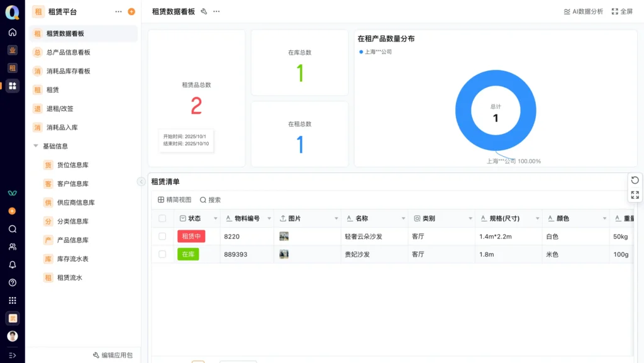Click the help question mark icon

tap(12, 282)
